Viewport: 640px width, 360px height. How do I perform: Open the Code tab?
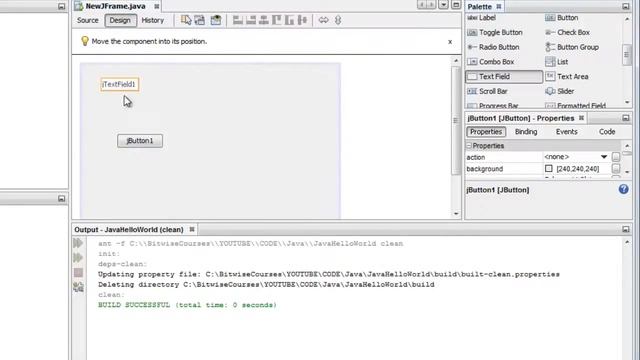click(x=607, y=131)
